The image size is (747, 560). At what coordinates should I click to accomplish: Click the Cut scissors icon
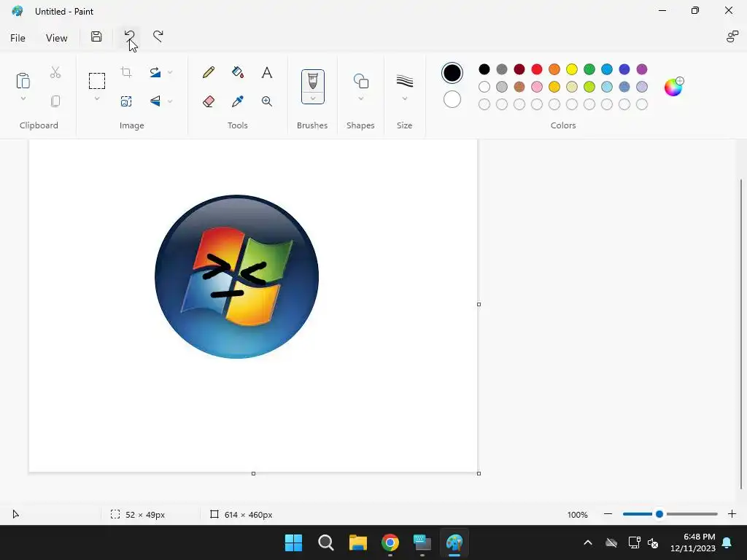(x=55, y=72)
